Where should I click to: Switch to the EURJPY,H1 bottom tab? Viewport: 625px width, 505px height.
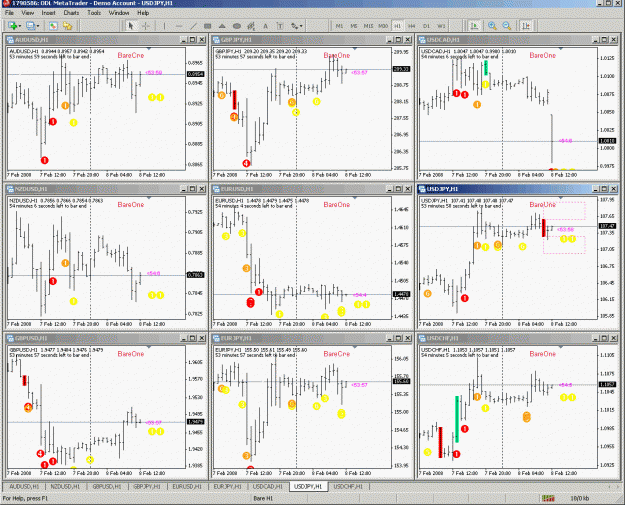pos(227,487)
